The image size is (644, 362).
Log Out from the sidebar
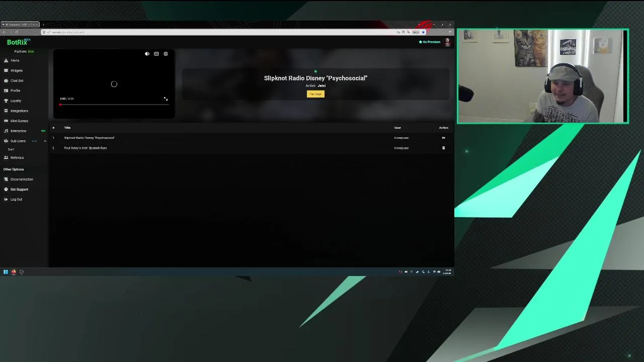[x=16, y=199]
